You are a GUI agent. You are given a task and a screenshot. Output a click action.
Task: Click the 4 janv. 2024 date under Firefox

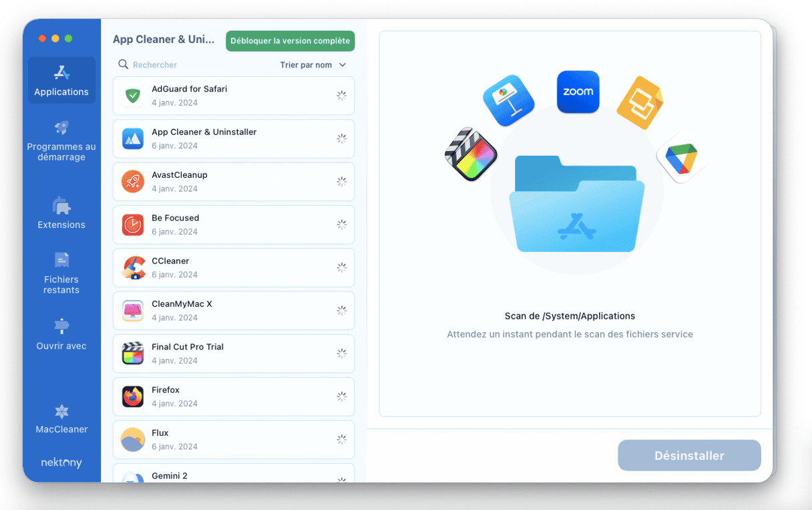[174, 404]
